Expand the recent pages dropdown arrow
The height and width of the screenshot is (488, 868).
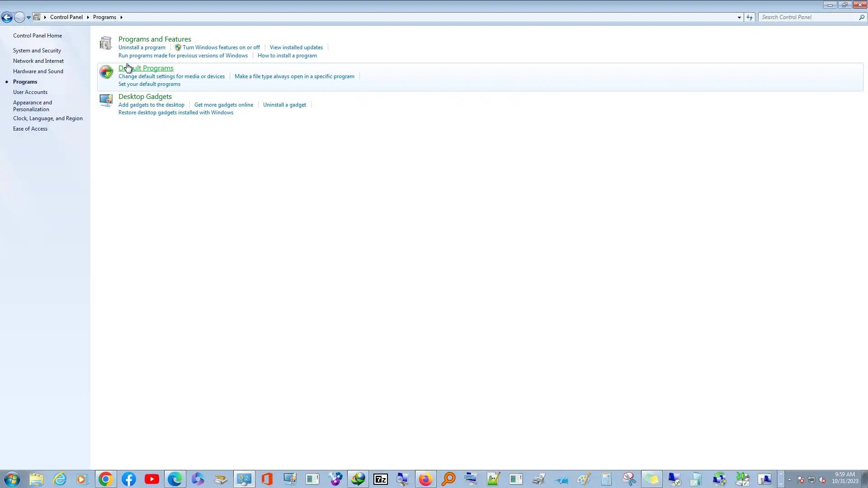(28, 18)
